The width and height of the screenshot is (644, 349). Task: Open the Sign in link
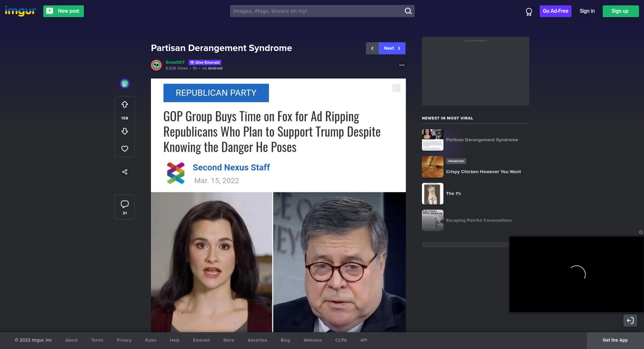pos(587,11)
